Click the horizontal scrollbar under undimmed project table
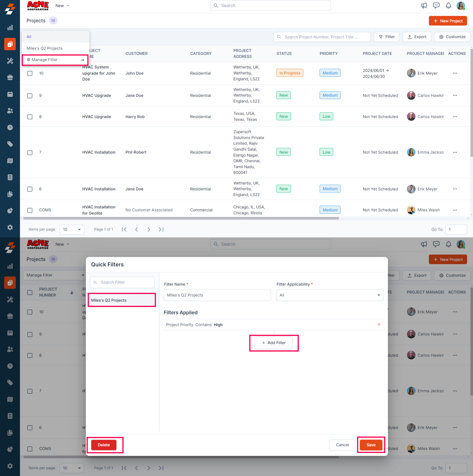 [181, 218]
